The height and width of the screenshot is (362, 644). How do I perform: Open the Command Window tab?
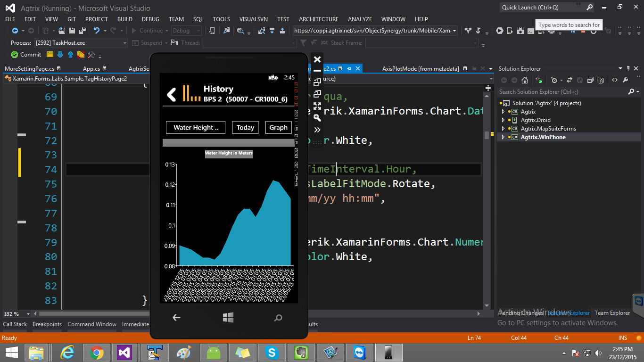92,324
